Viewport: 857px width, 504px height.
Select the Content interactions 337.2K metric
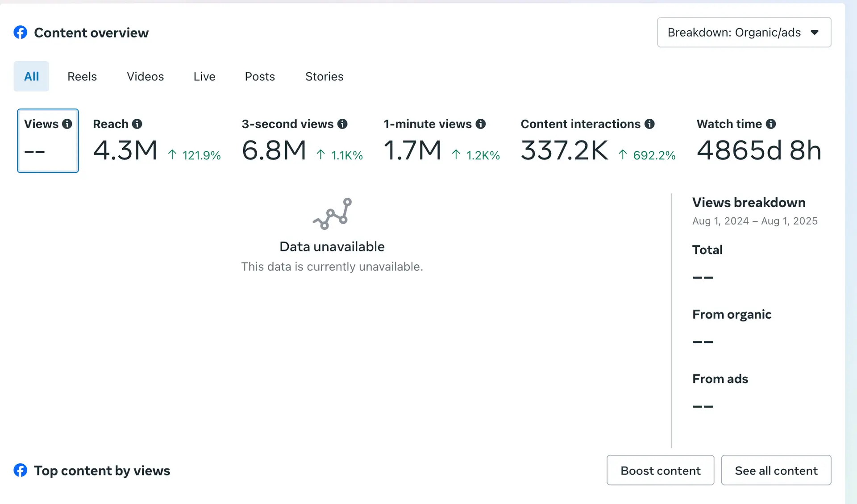click(598, 141)
